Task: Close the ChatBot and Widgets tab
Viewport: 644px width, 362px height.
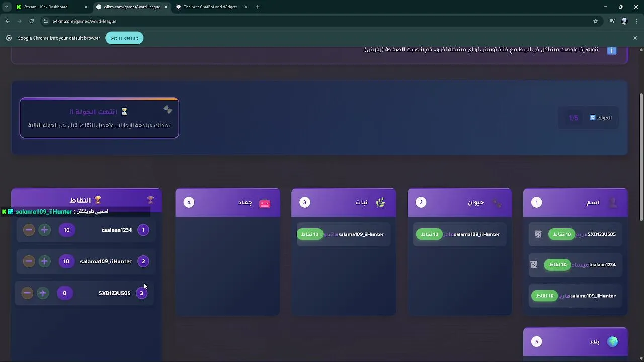Action: 246,7
